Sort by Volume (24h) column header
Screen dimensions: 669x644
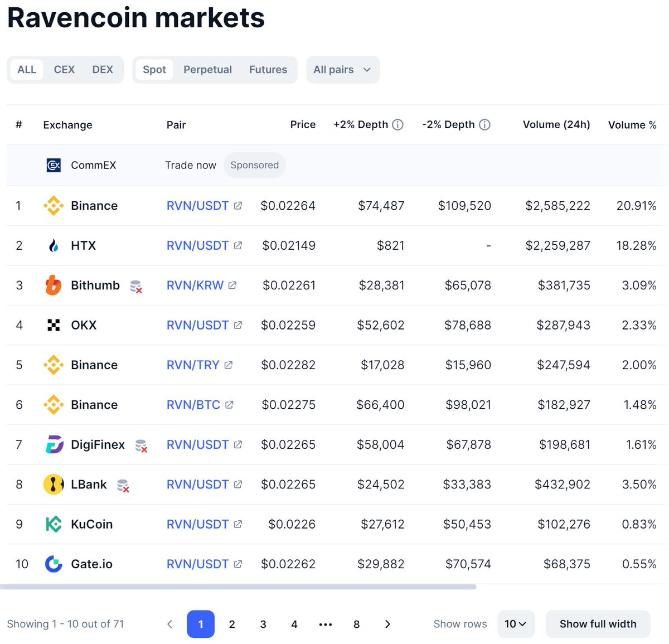(556, 125)
